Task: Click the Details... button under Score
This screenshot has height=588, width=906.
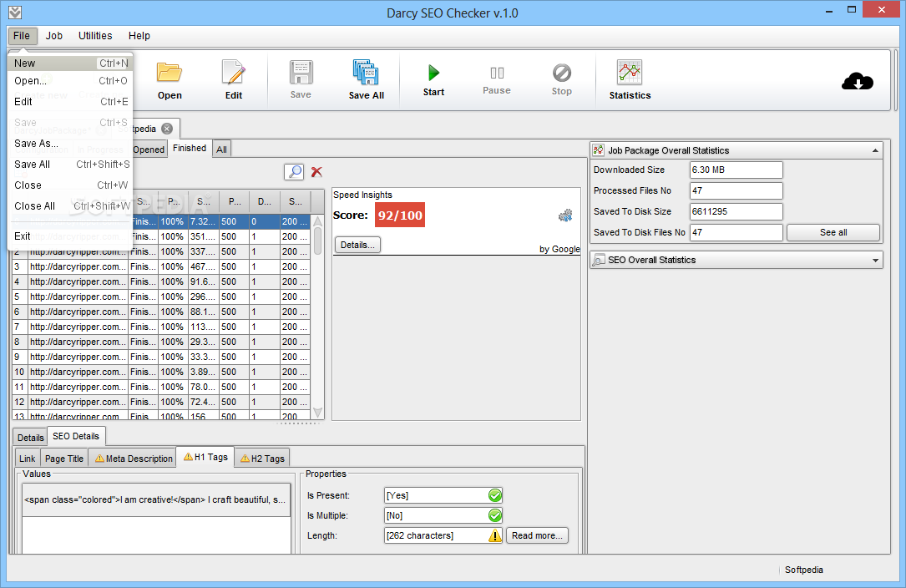Action: coord(357,245)
